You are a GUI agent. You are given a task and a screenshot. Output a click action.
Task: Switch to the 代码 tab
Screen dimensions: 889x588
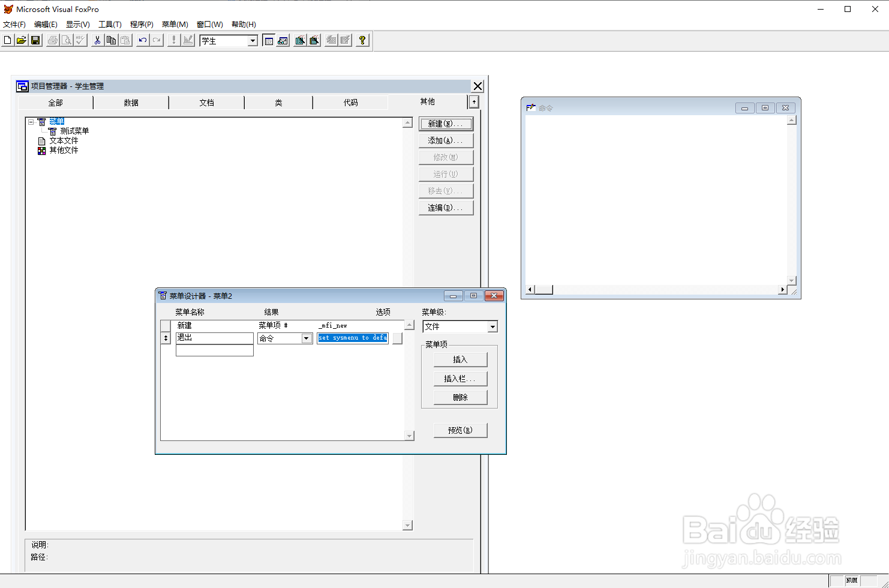pos(351,103)
